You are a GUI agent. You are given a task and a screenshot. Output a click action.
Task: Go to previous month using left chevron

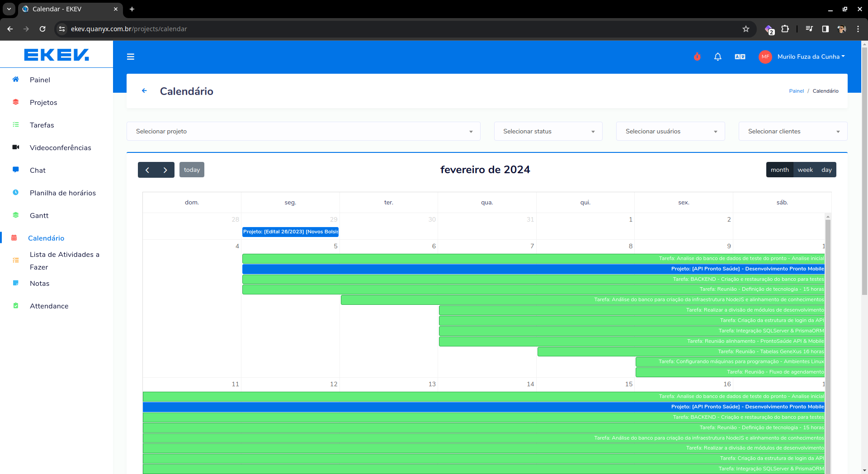147,170
